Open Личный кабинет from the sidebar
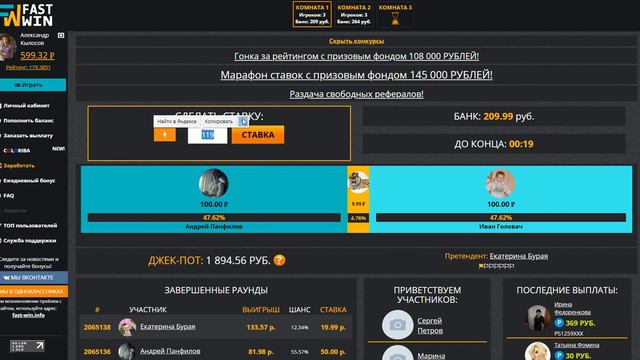Image resolution: width=640 pixels, height=360 pixels. (26, 105)
